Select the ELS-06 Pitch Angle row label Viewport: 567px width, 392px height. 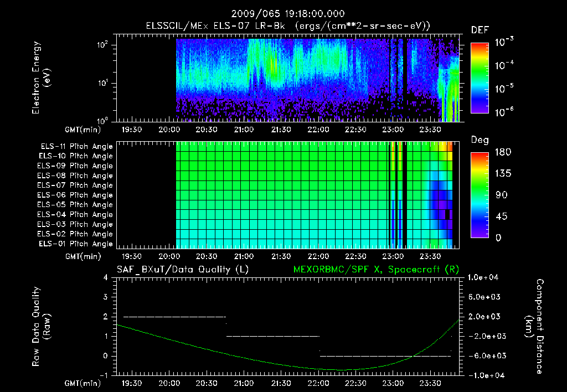point(75,195)
